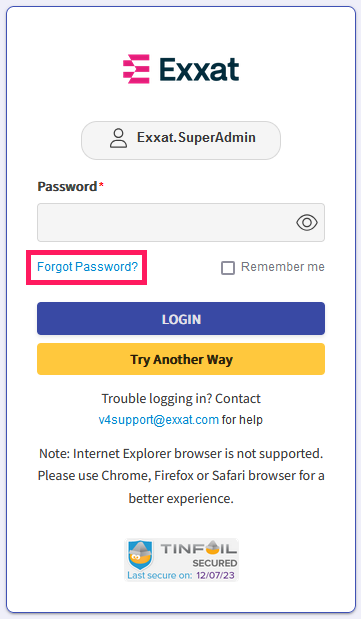
Task: Click the TINFOIL SECURED badge text
Action: [x=199, y=555]
